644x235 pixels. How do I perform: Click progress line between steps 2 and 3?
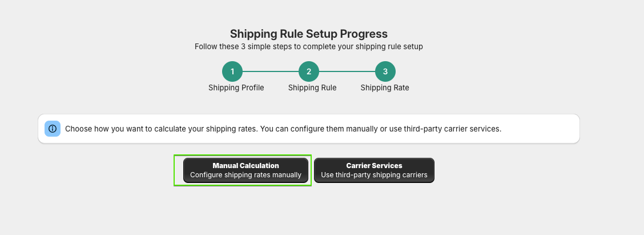[347, 71]
